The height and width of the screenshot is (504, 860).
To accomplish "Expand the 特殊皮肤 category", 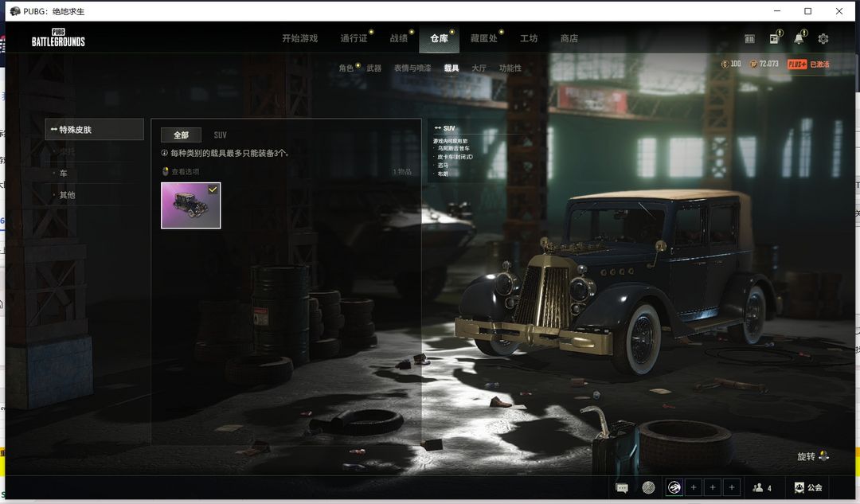I will click(x=94, y=129).
